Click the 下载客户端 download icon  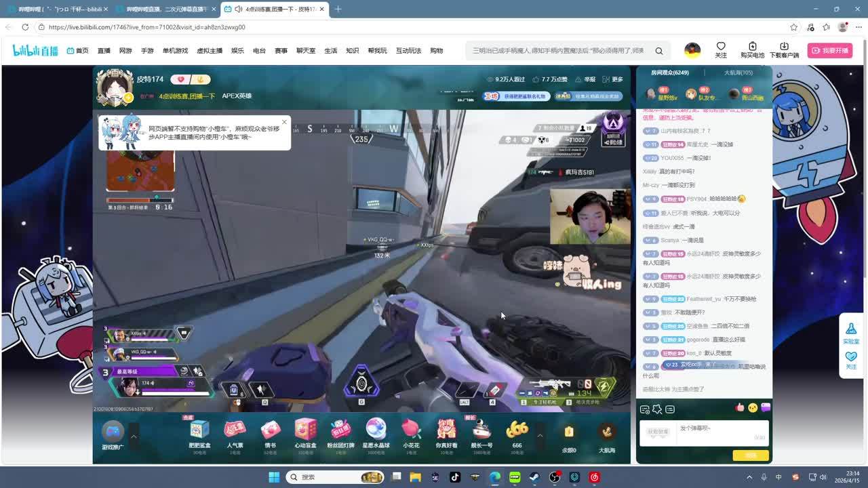point(784,47)
